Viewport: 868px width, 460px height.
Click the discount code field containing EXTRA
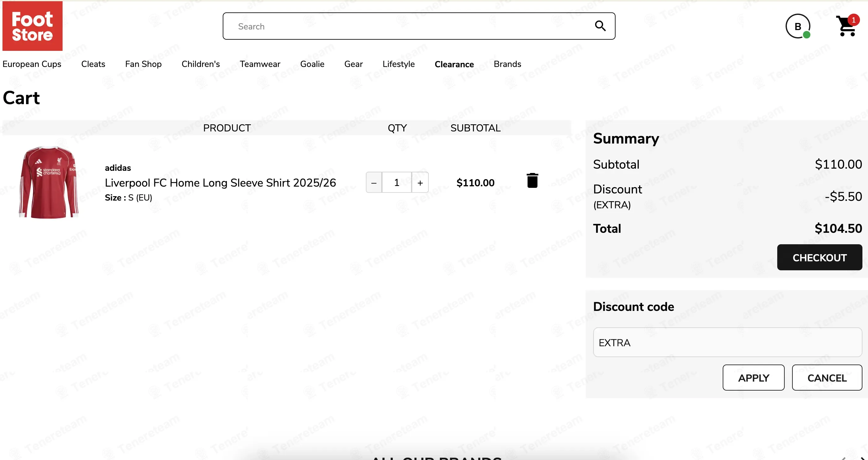[x=727, y=342]
